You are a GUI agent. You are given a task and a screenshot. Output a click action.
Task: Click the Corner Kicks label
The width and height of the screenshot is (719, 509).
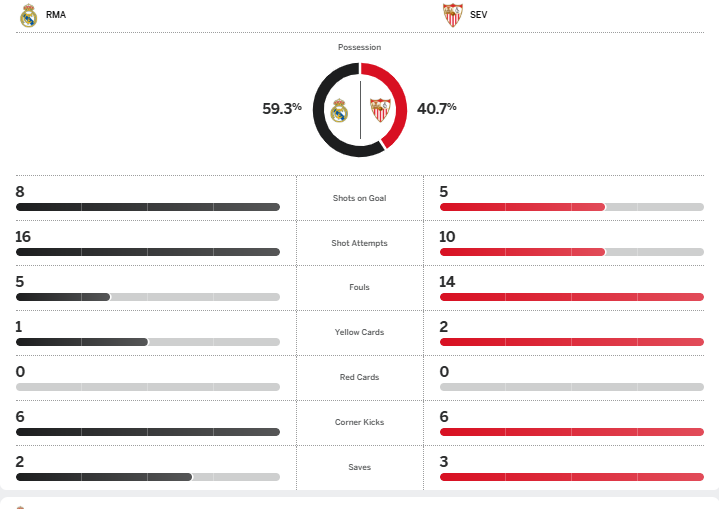point(360,422)
